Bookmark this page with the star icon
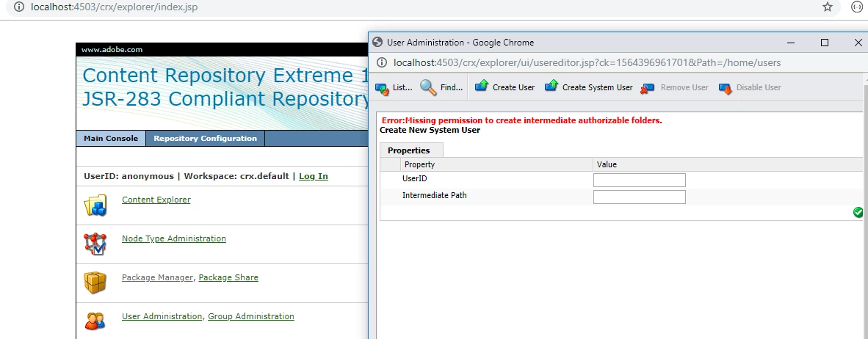This screenshot has height=339, width=868. (827, 7)
